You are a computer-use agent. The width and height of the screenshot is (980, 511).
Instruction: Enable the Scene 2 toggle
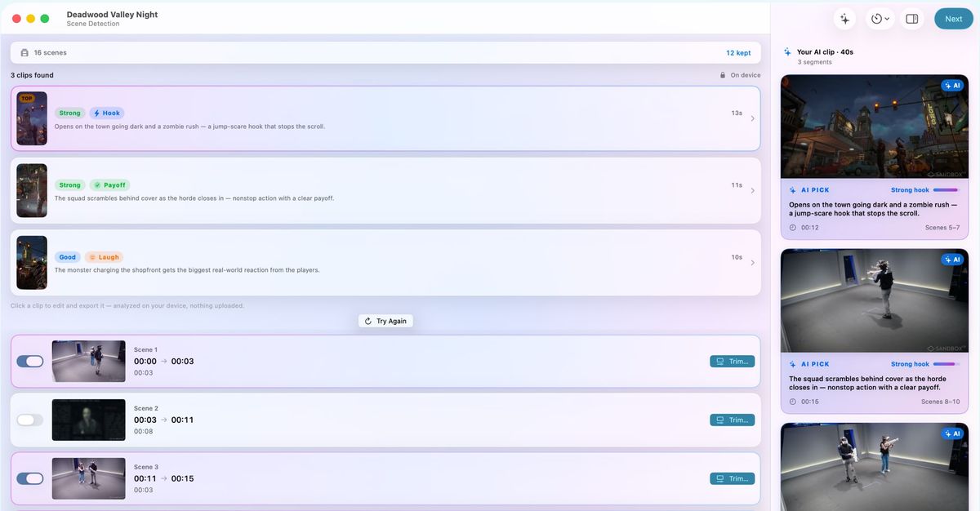[x=29, y=420]
